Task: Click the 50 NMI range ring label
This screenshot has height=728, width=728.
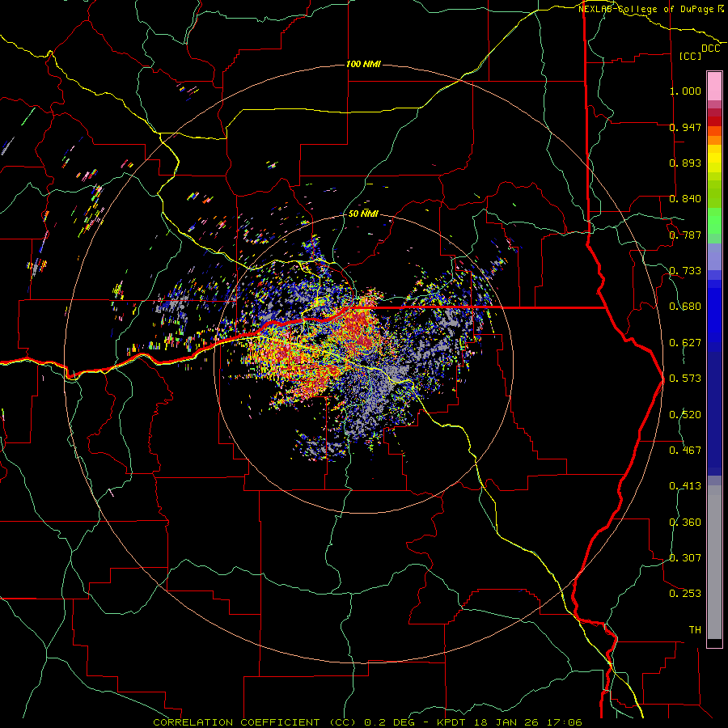Action: point(363,214)
